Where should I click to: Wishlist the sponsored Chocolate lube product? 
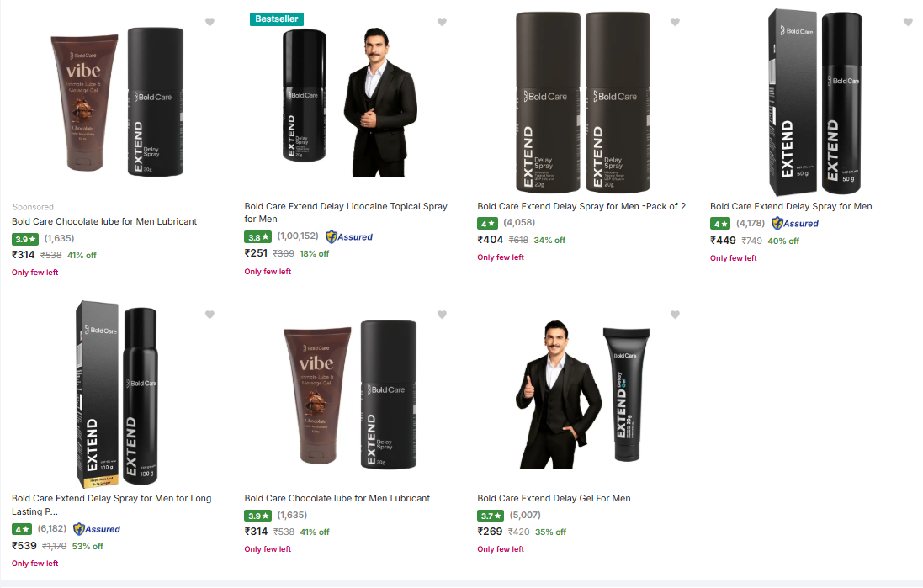[x=210, y=22]
